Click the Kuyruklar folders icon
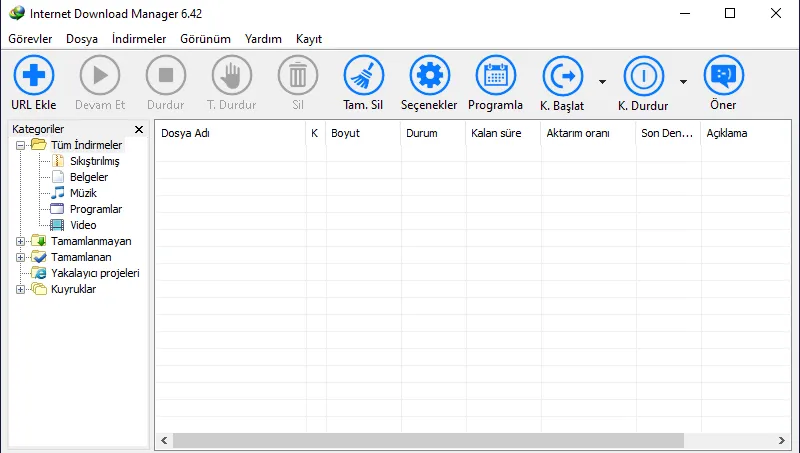The height and width of the screenshot is (453, 800). (39, 289)
